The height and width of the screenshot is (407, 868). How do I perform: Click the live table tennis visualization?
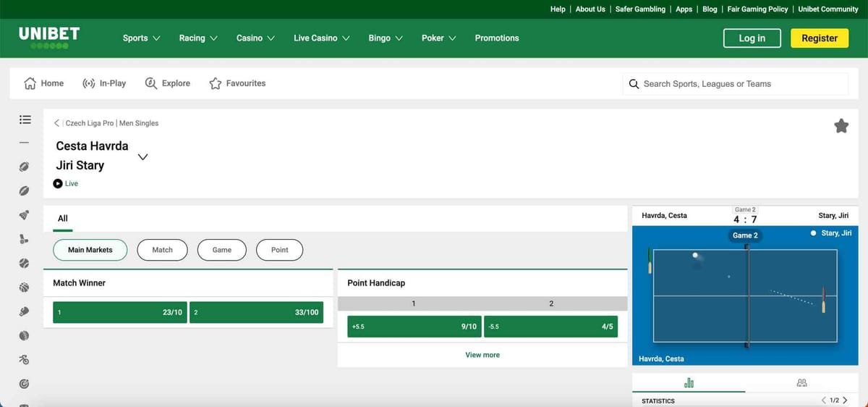tap(745, 297)
